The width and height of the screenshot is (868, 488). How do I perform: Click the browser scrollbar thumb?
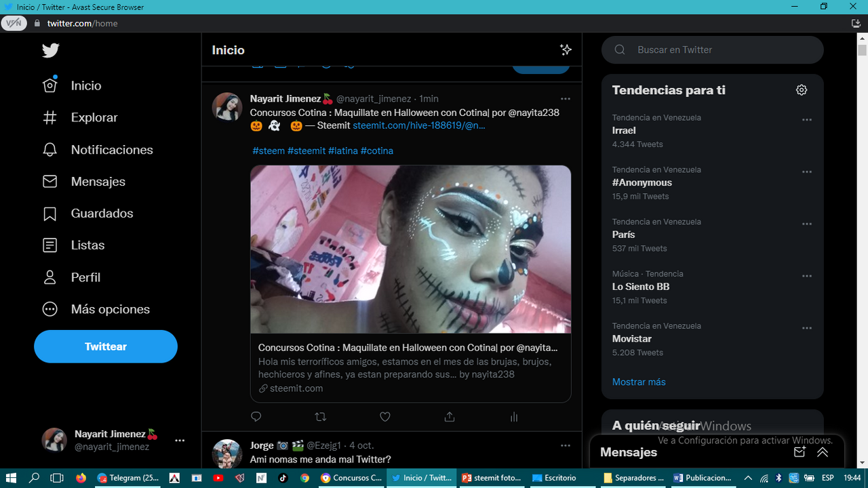point(862,50)
